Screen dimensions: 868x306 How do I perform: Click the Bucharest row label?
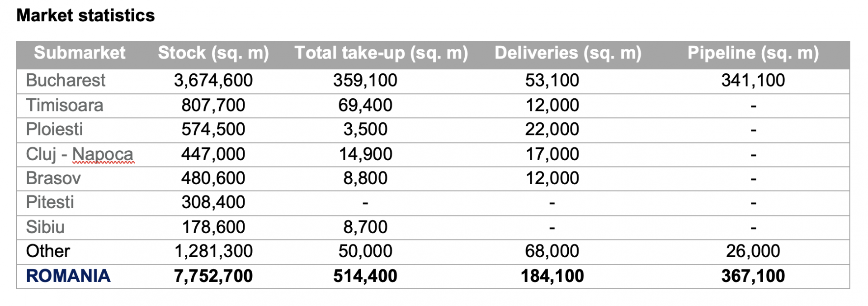coord(66,81)
